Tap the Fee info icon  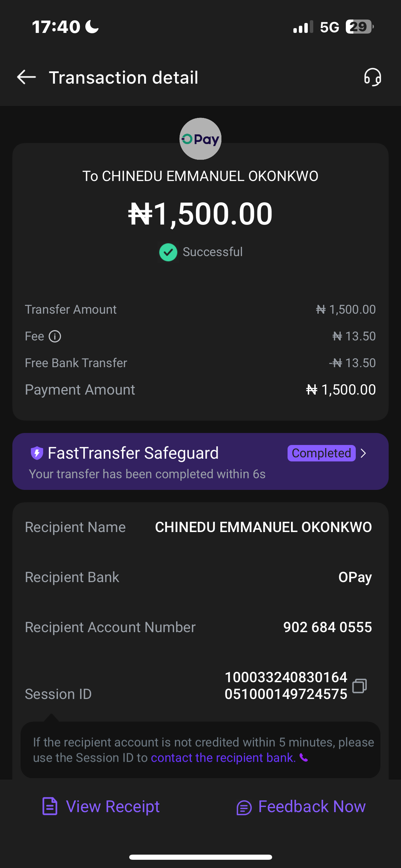[x=55, y=336]
